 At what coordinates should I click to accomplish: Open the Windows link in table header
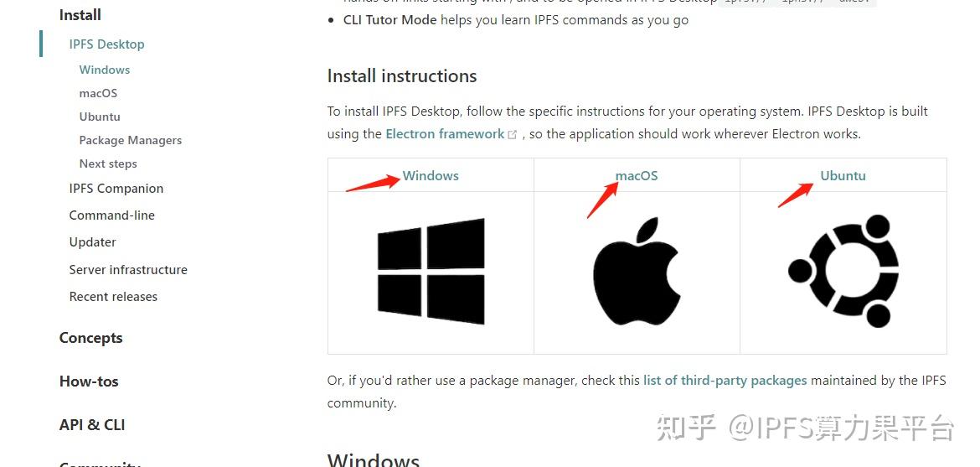tap(431, 176)
